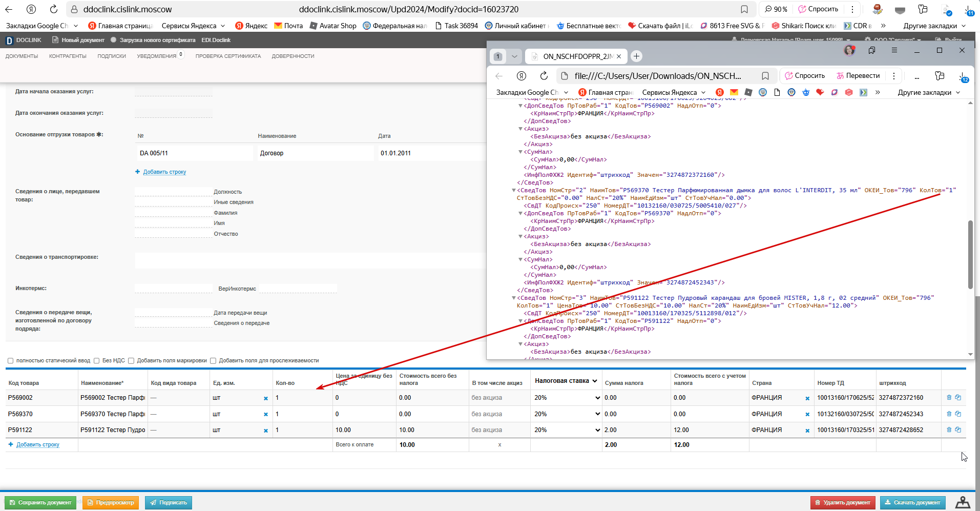The image size is (980, 511).
Task: Copy the P591122 row with duplicate icon
Action: click(958, 430)
